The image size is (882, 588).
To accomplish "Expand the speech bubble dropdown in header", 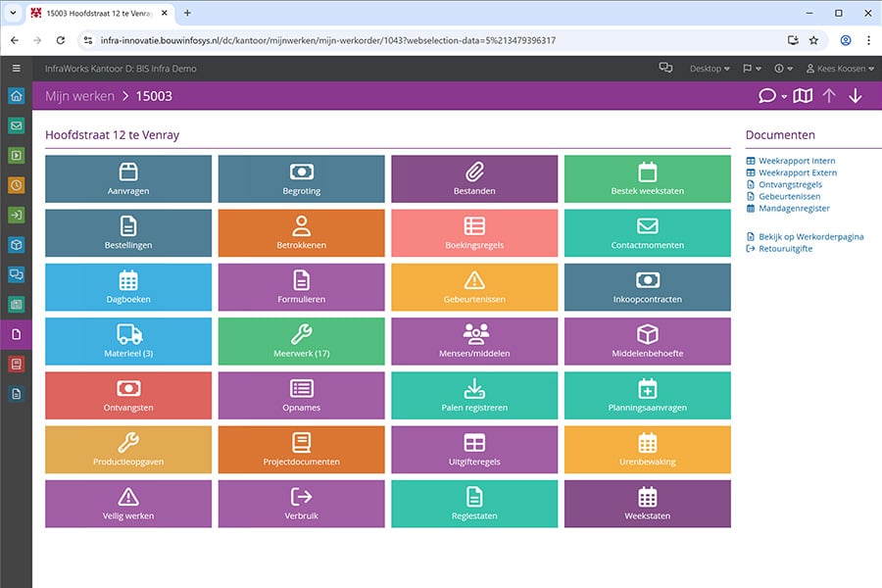I will (772, 96).
